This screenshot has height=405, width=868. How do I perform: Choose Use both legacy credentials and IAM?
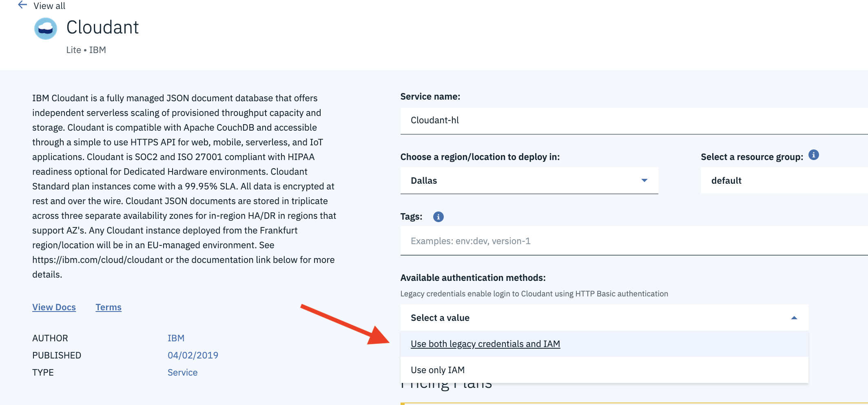[x=604, y=344]
